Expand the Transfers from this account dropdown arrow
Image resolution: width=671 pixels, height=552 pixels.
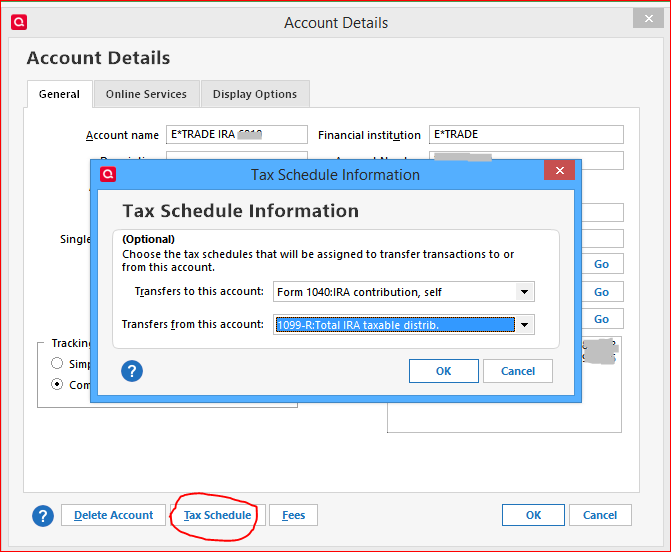pos(524,325)
